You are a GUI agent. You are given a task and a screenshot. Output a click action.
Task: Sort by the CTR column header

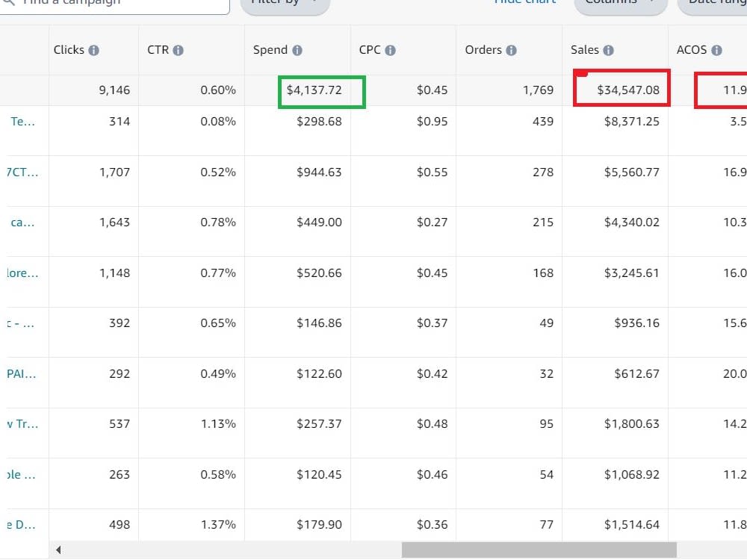[158, 50]
